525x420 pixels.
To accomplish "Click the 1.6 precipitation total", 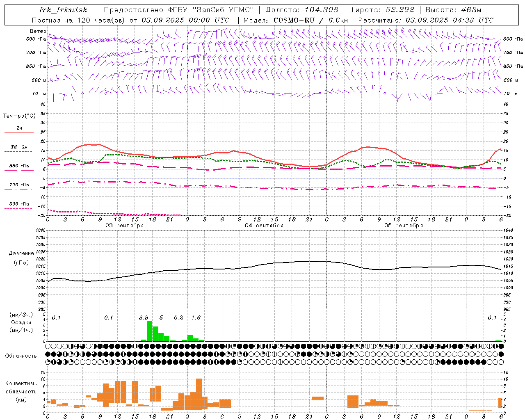I will pyautogui.click(x=196, y=318).
